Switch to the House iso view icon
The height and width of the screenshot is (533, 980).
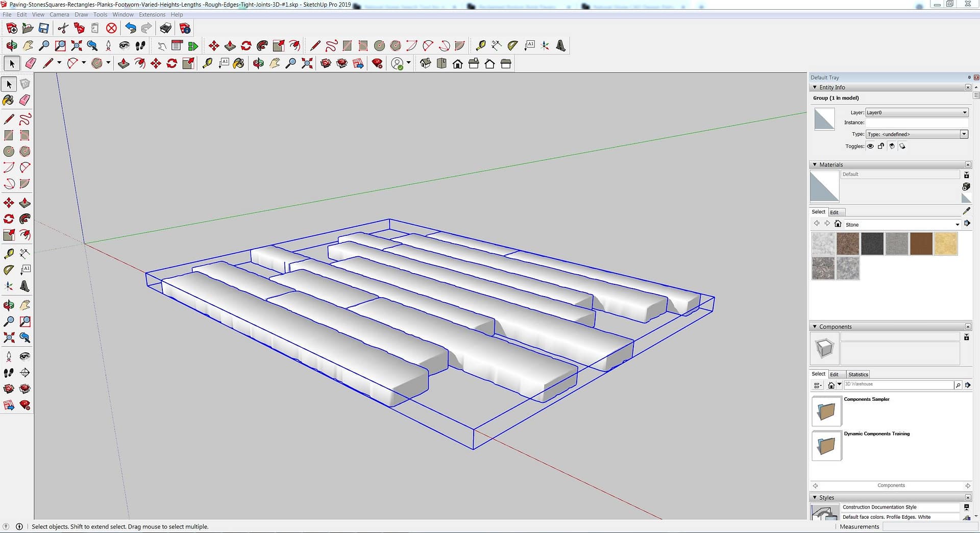click(x=425, y=63)
